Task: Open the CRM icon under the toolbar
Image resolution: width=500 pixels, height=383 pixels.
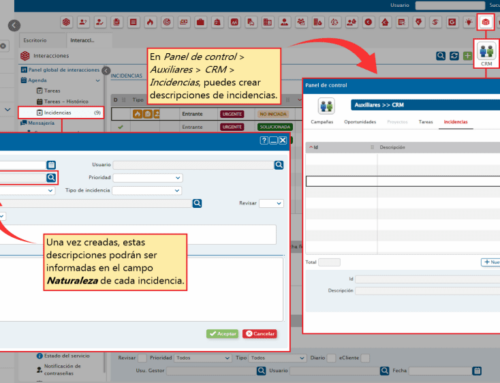Action: (x=486, y=54)
